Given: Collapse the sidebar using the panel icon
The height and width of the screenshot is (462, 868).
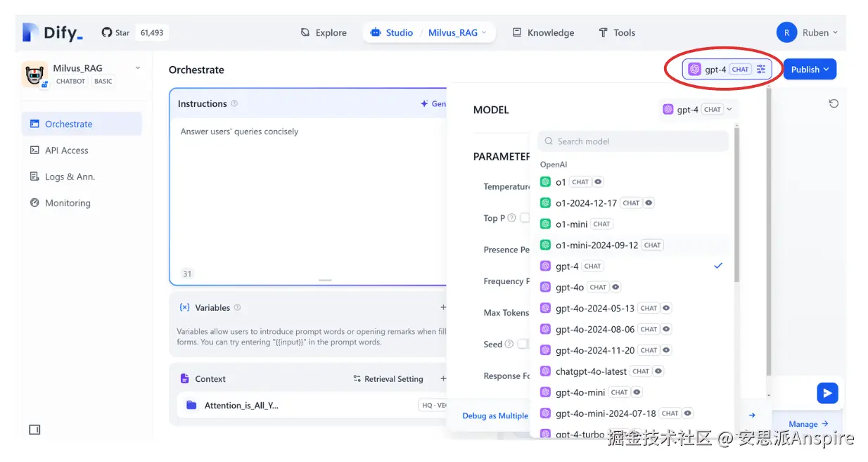Looking at the screenshot, I should [x=34, y=430].
